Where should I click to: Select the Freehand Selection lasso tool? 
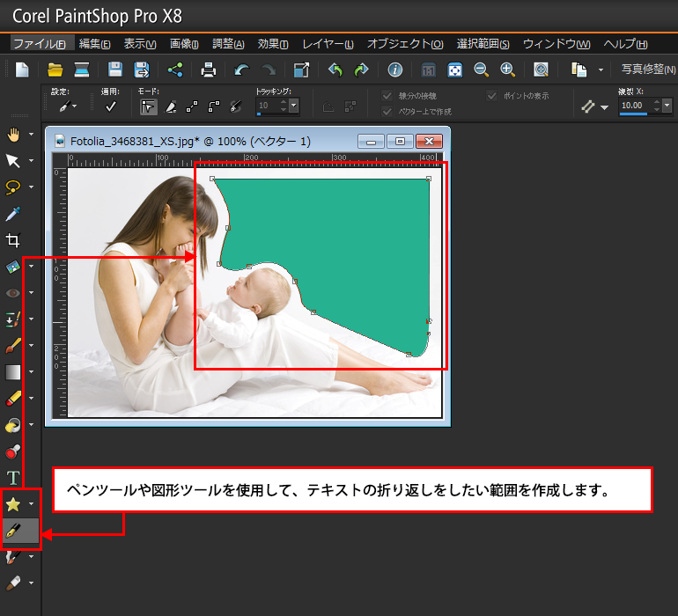[x=13, y=187]
